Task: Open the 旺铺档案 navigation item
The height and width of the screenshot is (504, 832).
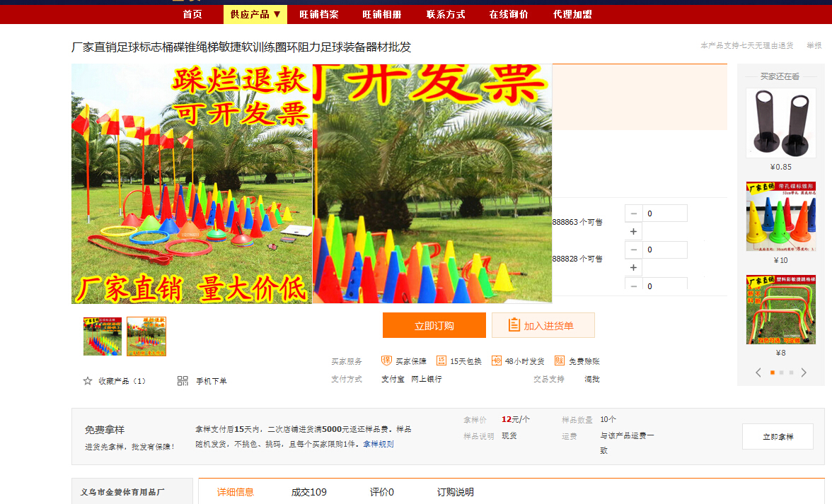Action: (319, 14)
